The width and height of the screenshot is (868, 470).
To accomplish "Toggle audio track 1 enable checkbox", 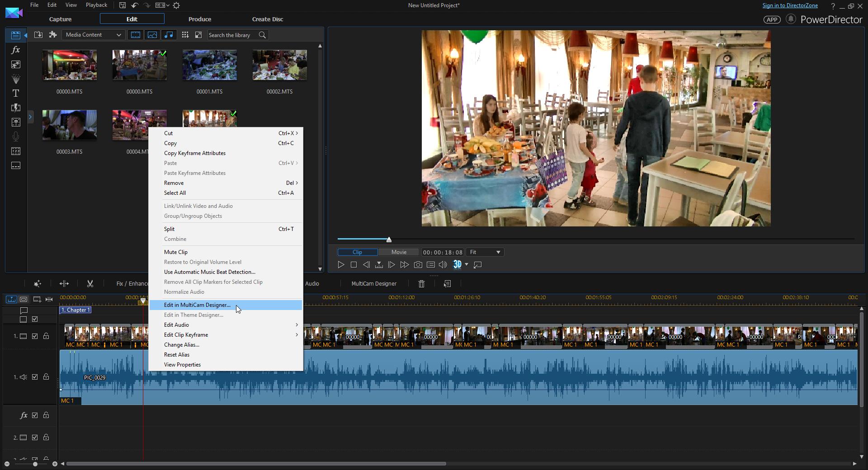I will pos(35,377).
